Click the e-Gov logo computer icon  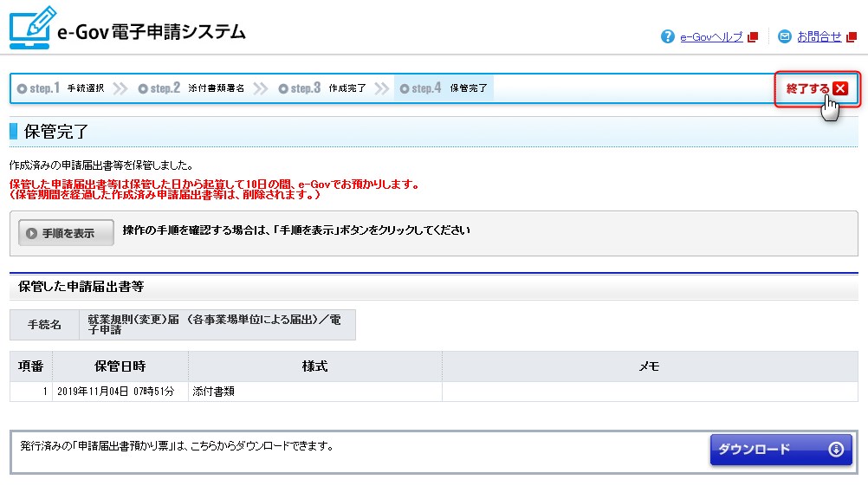tap(33, 28)
